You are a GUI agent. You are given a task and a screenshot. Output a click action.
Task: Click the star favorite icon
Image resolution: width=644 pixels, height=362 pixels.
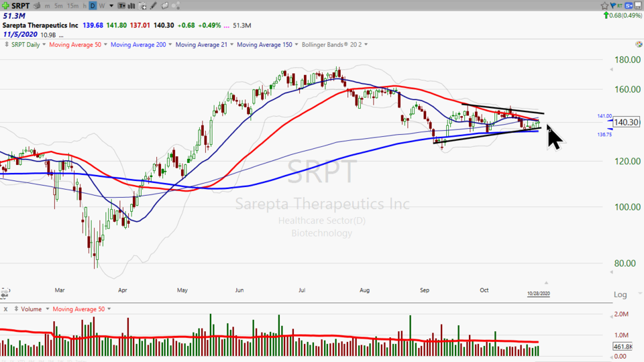pos(604,5)
